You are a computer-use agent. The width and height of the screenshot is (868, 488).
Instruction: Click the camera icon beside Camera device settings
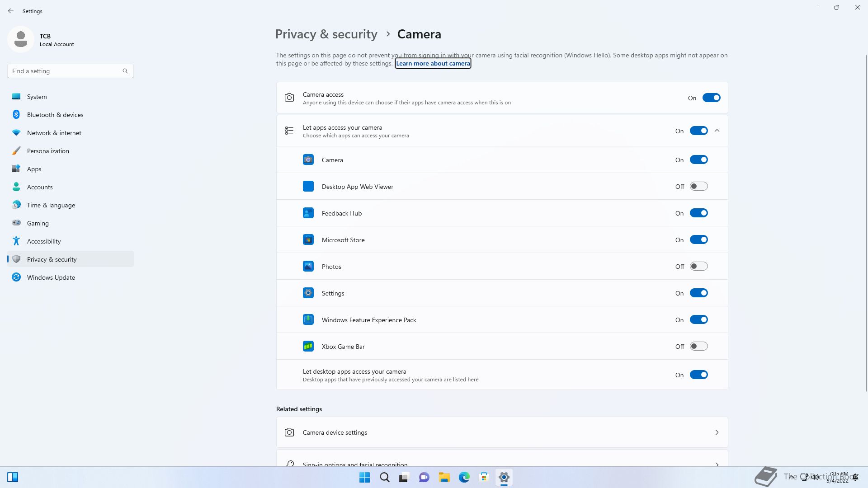point(289,432)
